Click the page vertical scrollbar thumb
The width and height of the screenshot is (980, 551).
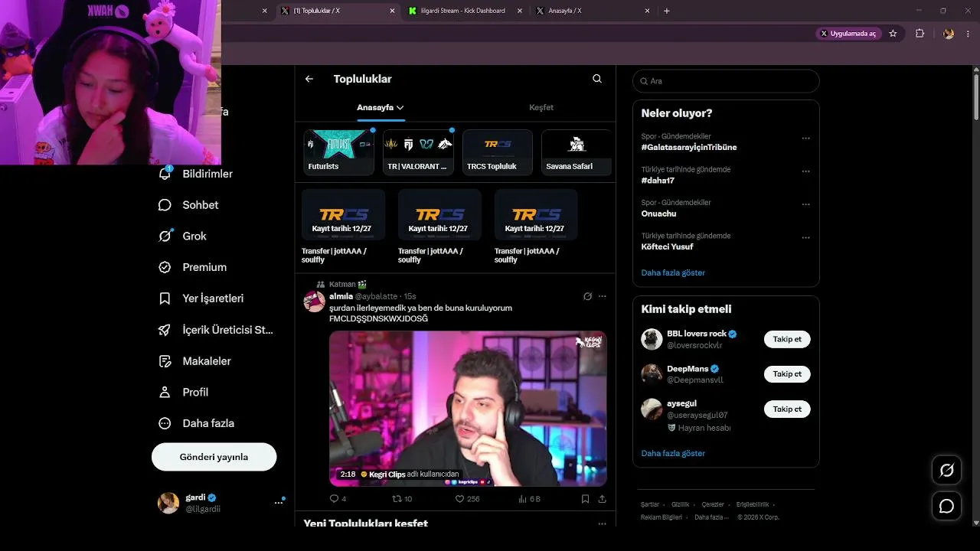point(975,97)
